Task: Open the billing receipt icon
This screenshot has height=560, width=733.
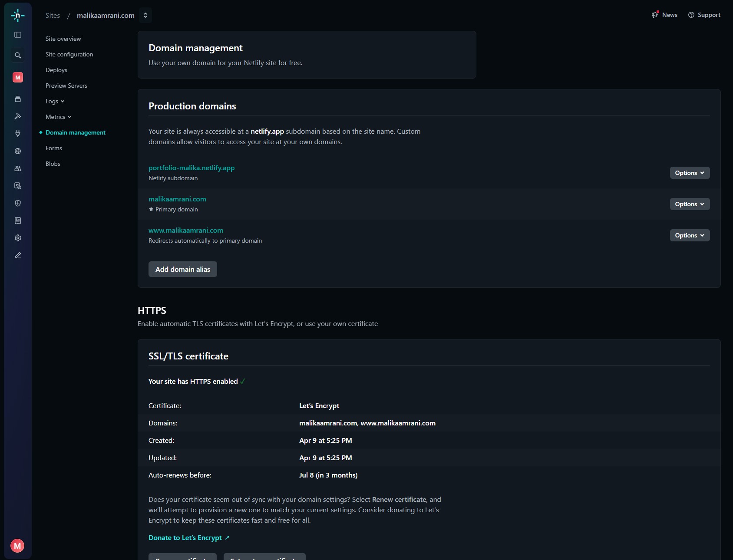Action: [x=18, y=221]
